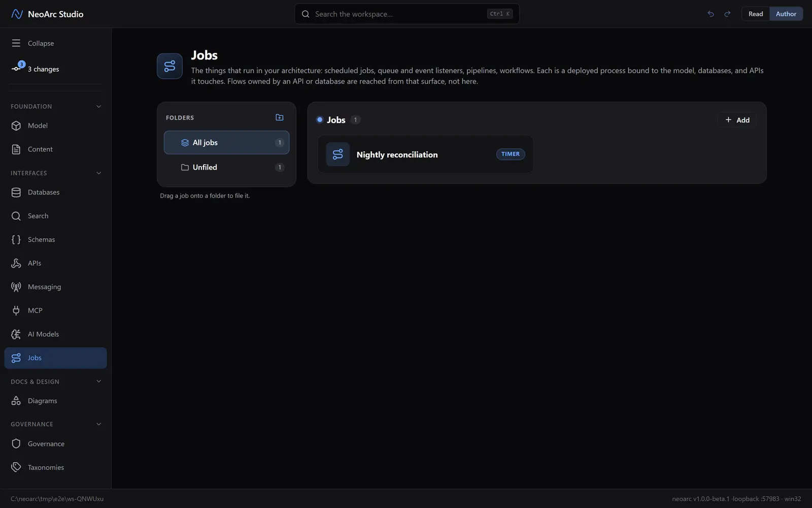Open the Nightly reconciliation job icon
The width and height of the screenshot is (812, 508).
point(337,154)
